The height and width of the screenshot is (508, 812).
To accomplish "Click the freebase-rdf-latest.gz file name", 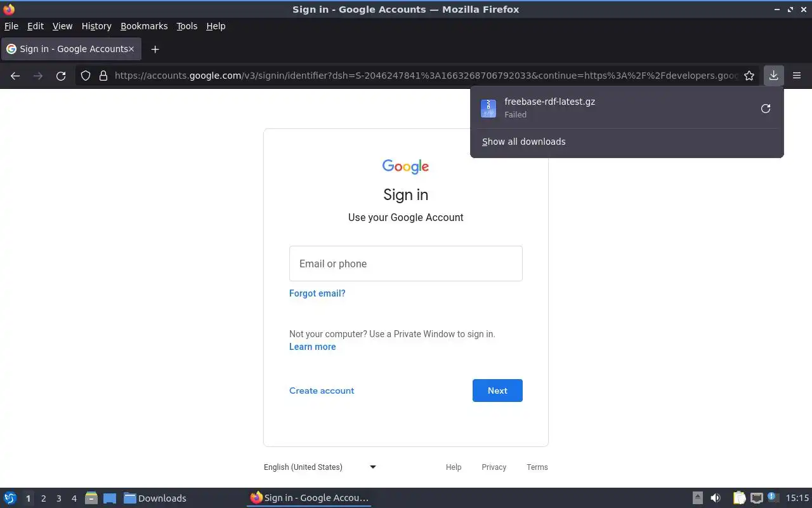I will pos(549,102).
